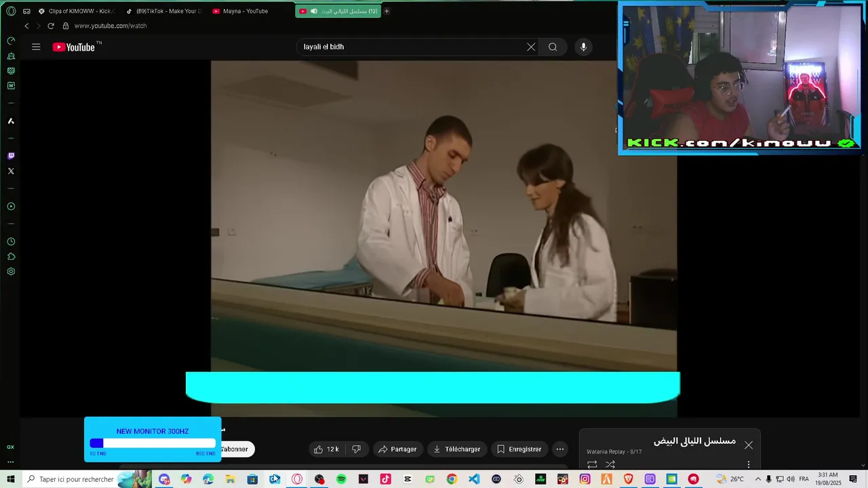This screenshot has width=868, height=488.
Task: Subscribe with the S'abonner button
Action: 237,449
